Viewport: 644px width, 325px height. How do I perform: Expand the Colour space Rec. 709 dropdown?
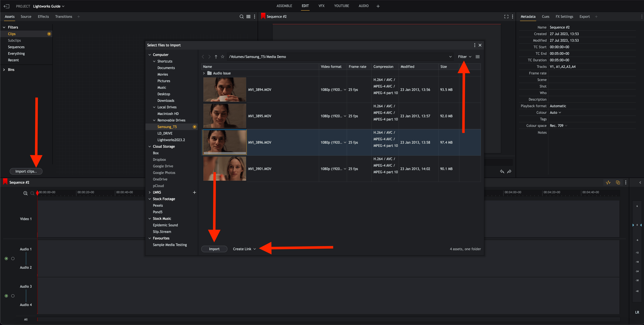559,125
